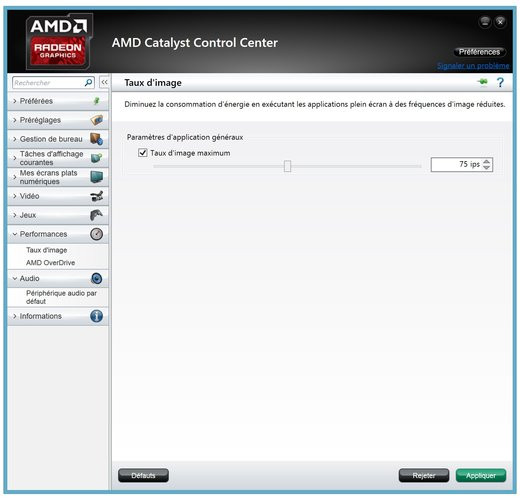The height and width of the screenshot is (498, 520).
Task: Click the Performances gauge icon
Action: [x=96, y=234]
